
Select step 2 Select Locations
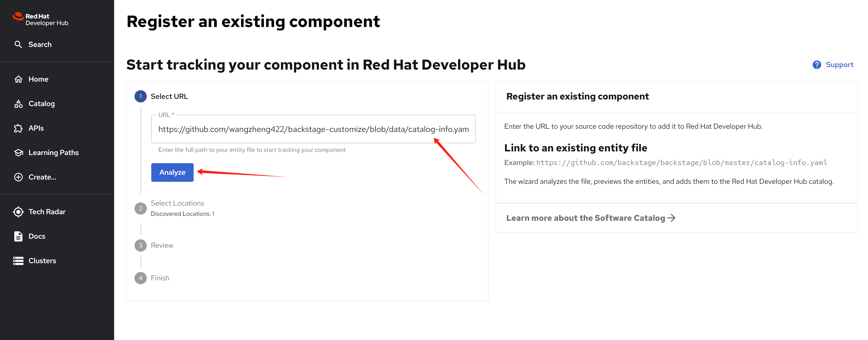tap(177, 203)
